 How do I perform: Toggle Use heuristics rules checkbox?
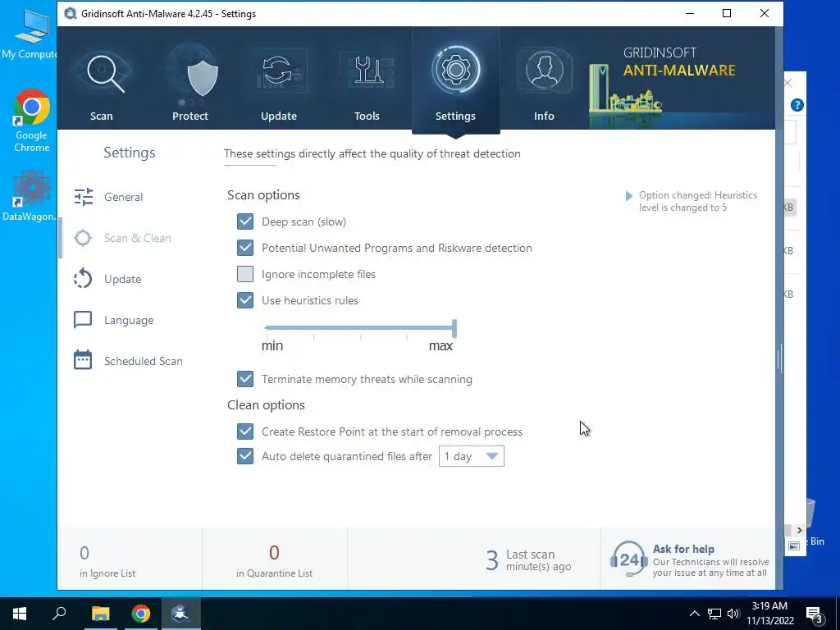point(245,300)
